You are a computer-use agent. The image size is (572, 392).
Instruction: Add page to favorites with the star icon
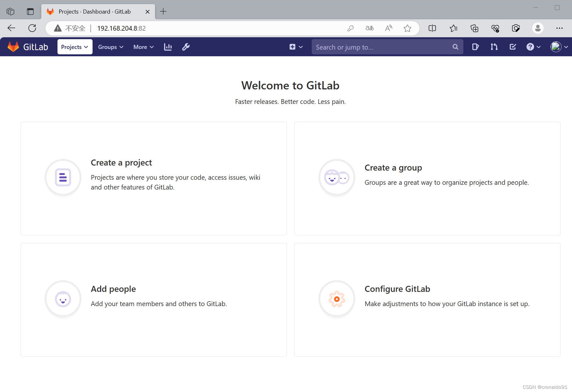(x=407, y=28)
